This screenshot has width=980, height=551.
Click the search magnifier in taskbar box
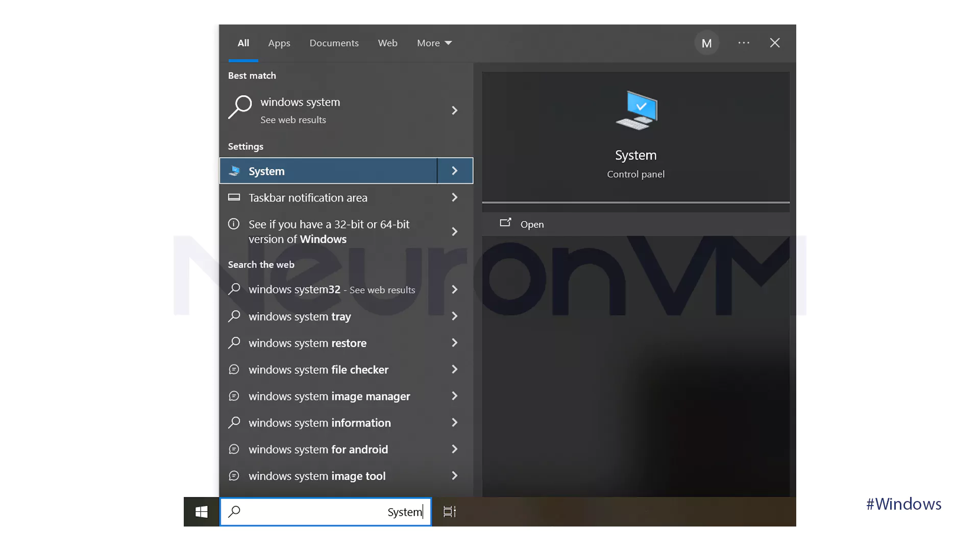[234, 512]
